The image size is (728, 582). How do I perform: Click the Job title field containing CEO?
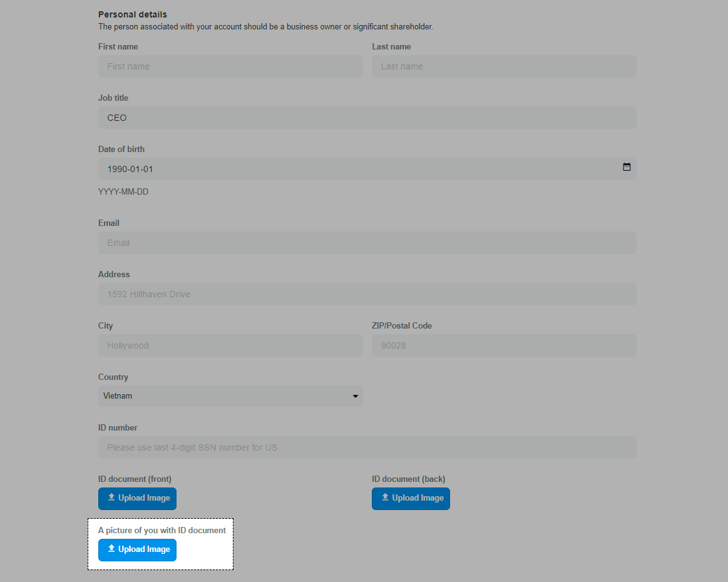coord(367,118)
